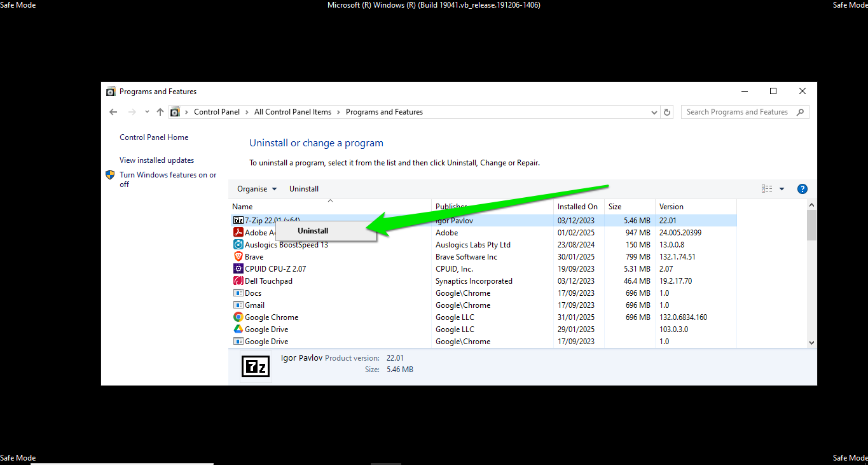The height and width of the screenshot is (465, 868).
Task: Open the Organise dropdown menu
Action: click(257, 189)
